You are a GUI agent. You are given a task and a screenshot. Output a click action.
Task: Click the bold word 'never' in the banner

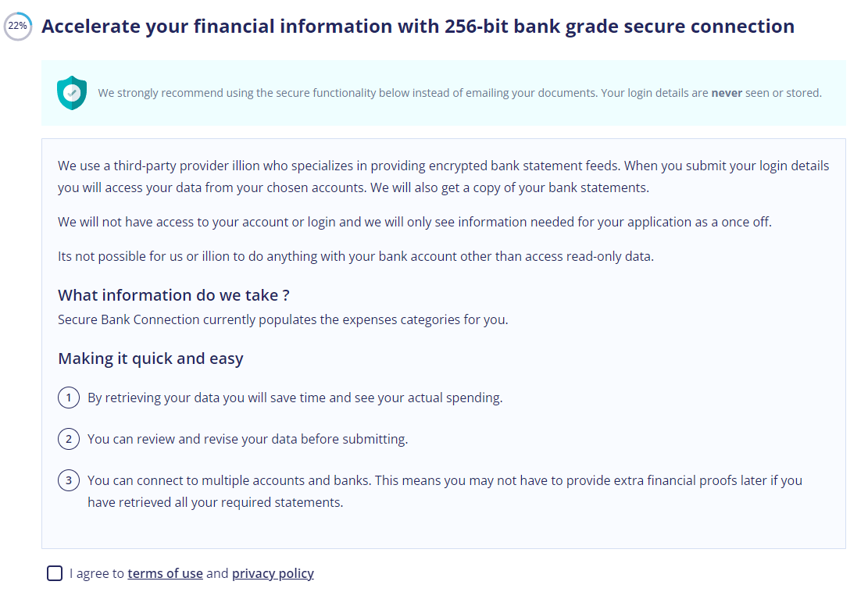click(x=727, y=93)
